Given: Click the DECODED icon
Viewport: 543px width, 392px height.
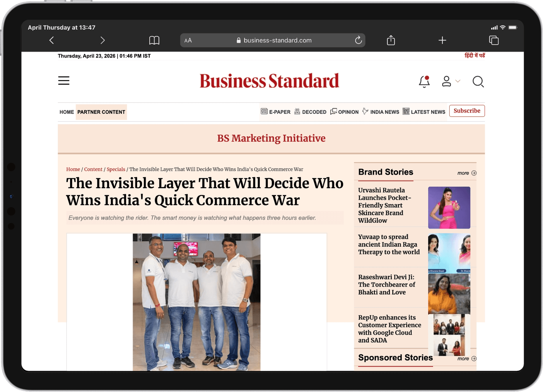Looking at the screenshot, I should point(297,111).
